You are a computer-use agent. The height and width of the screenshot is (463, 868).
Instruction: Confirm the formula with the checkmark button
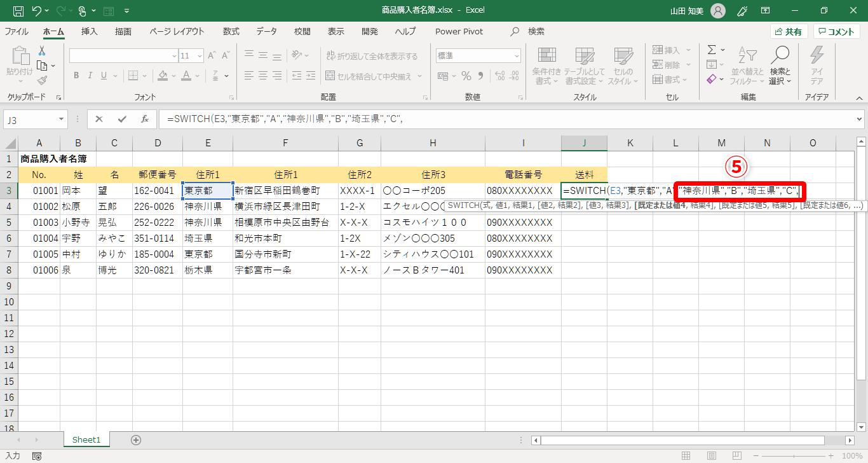click(x=122, y=119)
